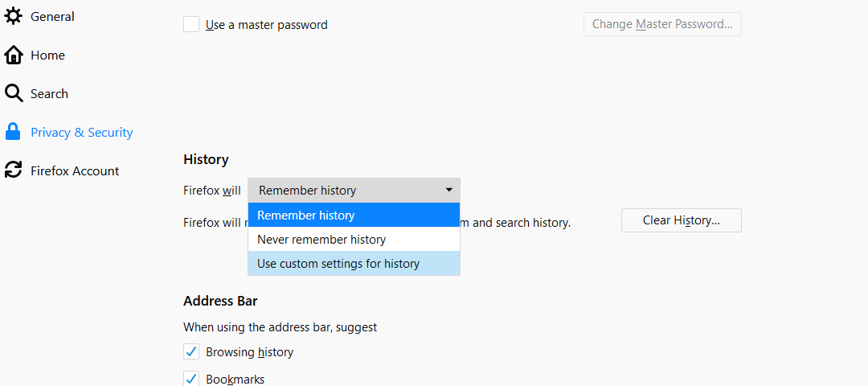Click the Privacy & Security label
868x386 pixels.
pyautogui.click(x=81, y=132)
